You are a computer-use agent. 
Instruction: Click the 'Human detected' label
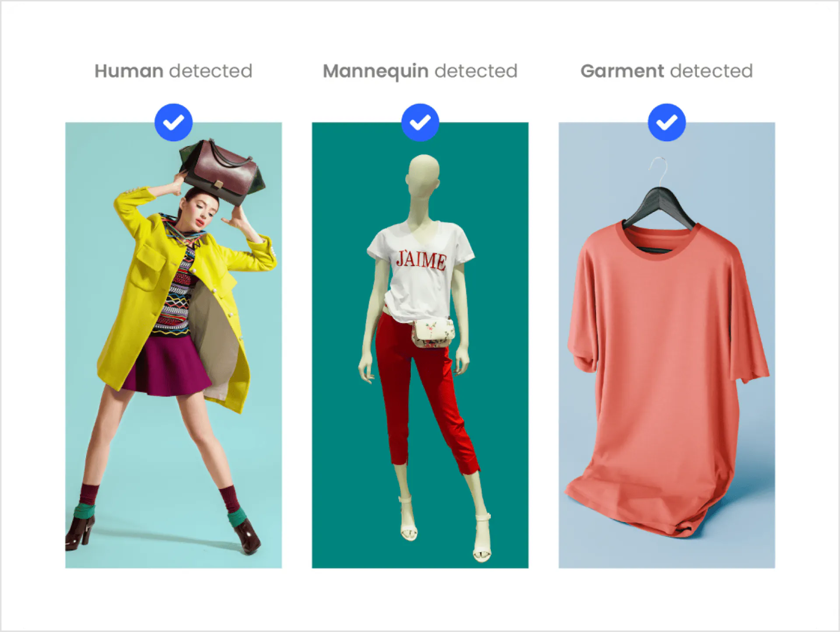pos(173,71)
